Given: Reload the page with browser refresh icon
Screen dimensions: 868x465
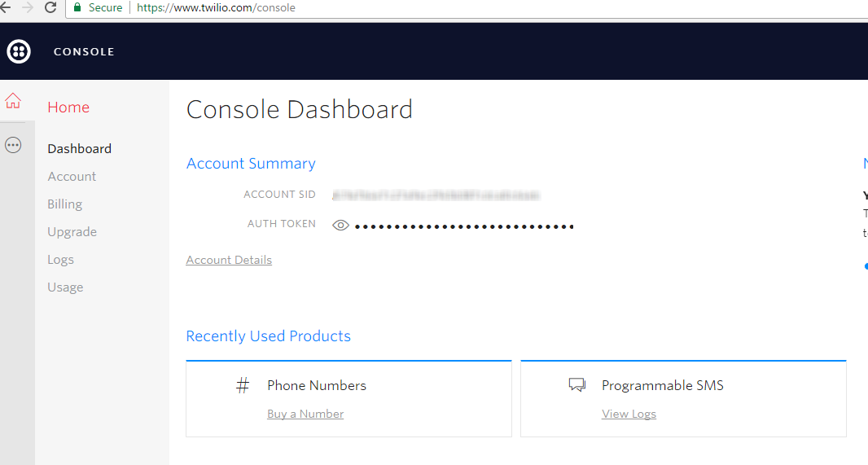Looking at the screenshot, I should point(50,8).
